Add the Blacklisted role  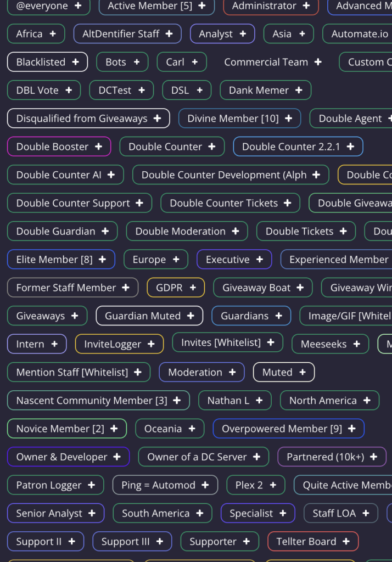coord(47,62)
